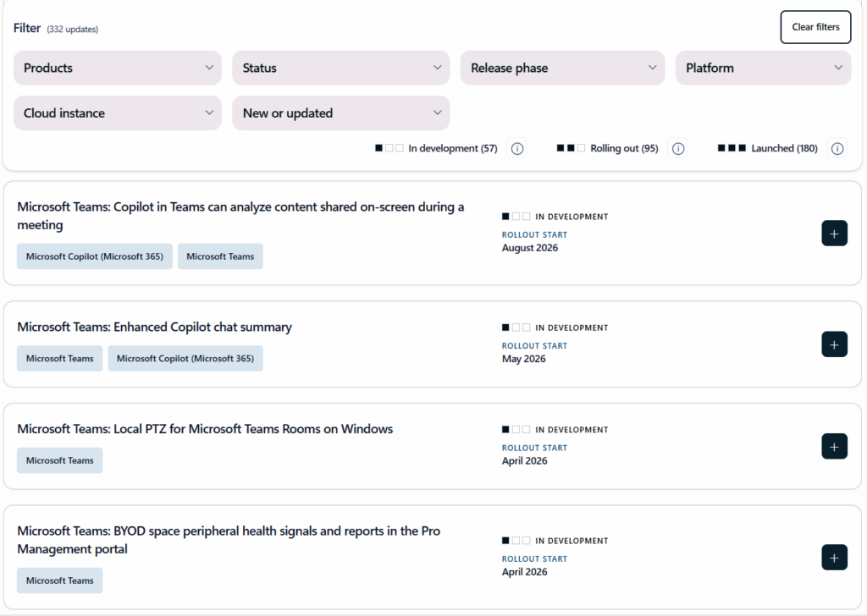
Task: Open the Status filter dropdown
Action: coord(340,68)
